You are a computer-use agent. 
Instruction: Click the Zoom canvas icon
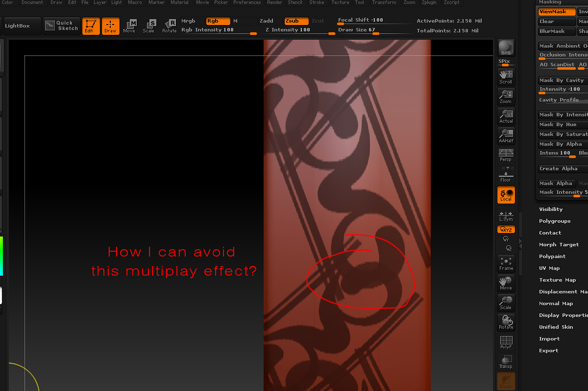click(506, 97)
